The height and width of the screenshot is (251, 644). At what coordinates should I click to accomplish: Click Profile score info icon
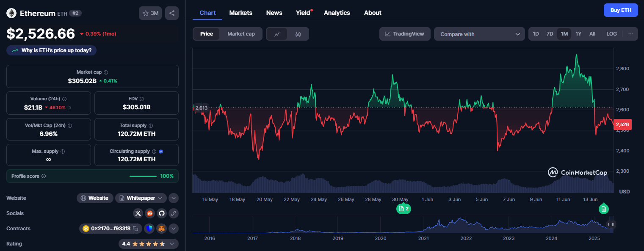point(44,176)
